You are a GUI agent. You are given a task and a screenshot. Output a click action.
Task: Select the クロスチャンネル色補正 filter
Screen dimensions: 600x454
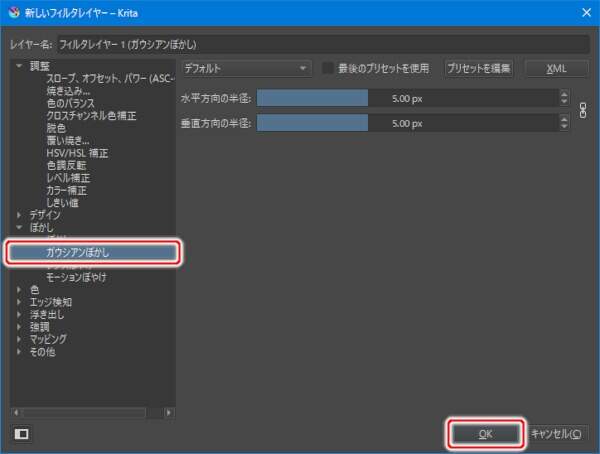[x=91, y=116]
